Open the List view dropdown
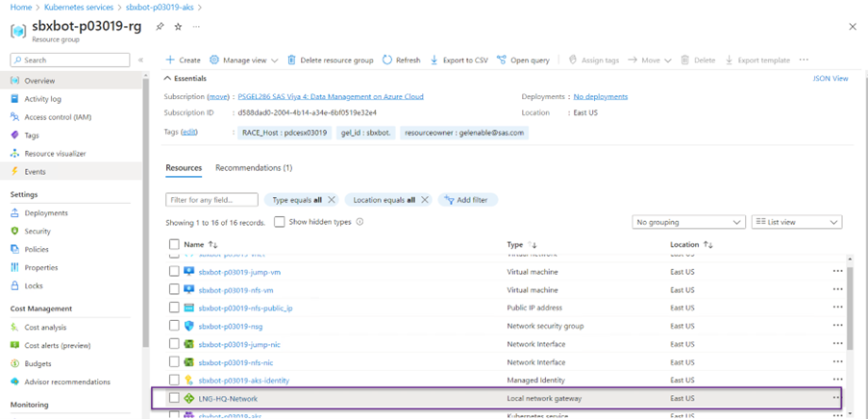This screenshot has width=868, height=419. tap(797, 222)
